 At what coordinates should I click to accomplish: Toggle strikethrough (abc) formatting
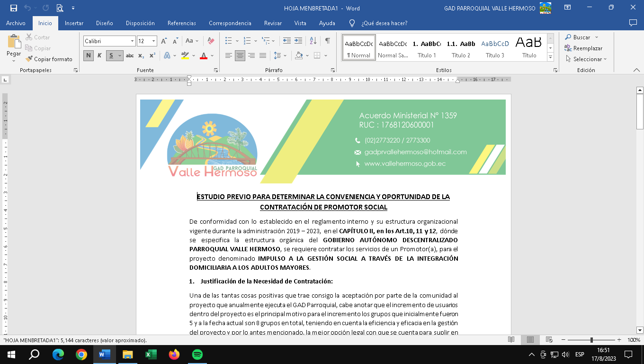(130, 55)
